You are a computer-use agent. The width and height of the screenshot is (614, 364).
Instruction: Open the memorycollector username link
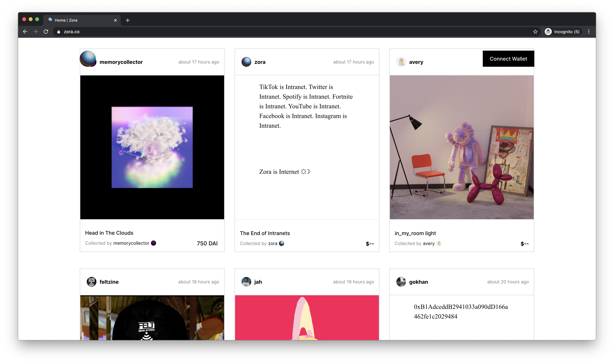121,62
